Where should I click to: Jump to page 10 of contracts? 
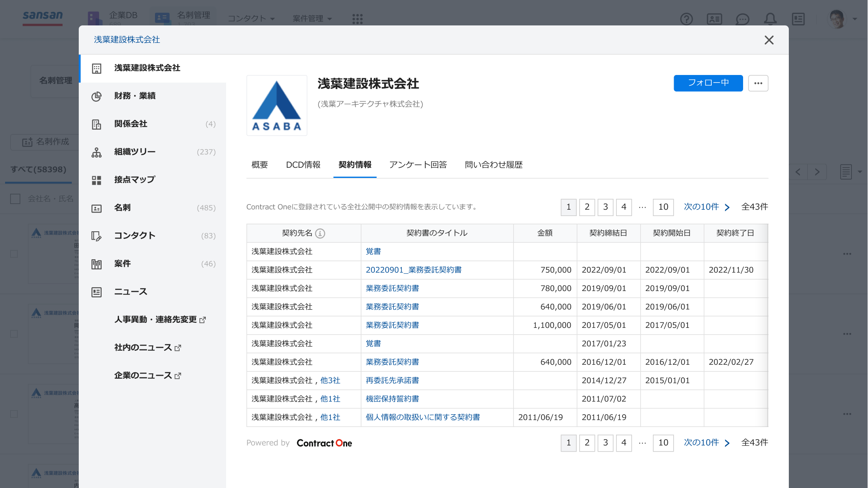[663, 207]
